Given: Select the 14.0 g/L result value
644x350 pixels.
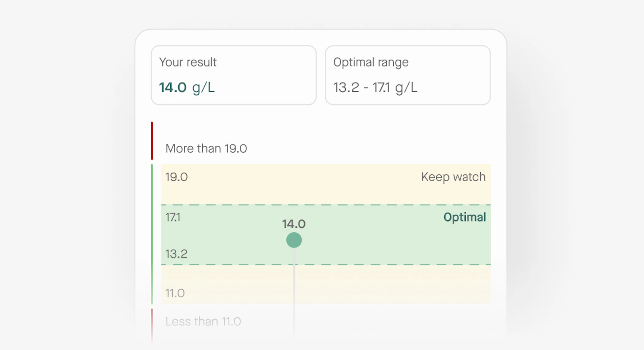Looking at the screenshot, I should pyautogui.click(x=187, y=87).
